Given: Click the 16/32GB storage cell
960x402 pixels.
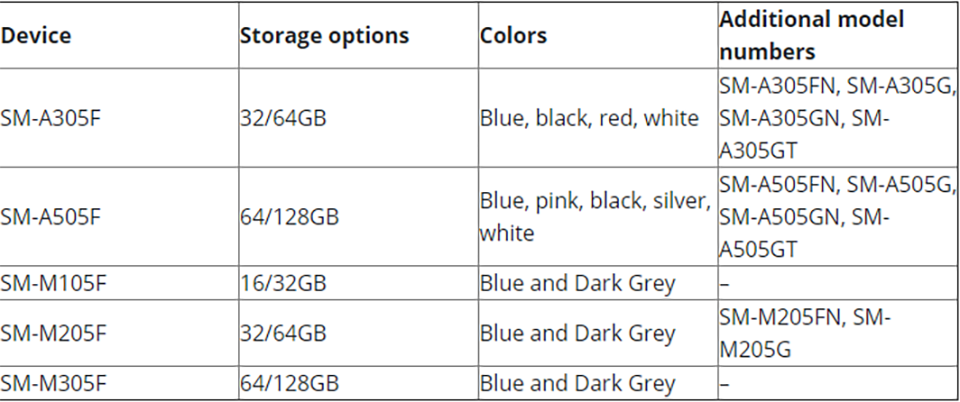Looking at the screenshot, I should tap(359, 283).
